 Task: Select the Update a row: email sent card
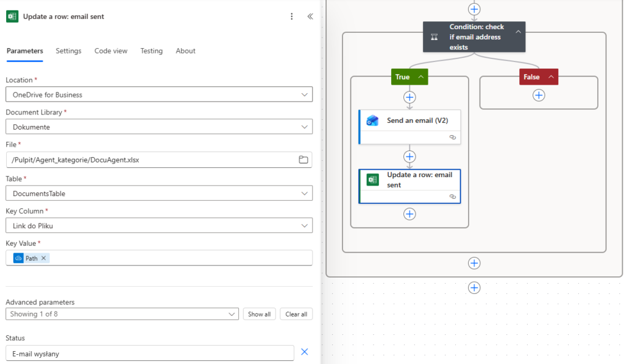pos(409,186)
